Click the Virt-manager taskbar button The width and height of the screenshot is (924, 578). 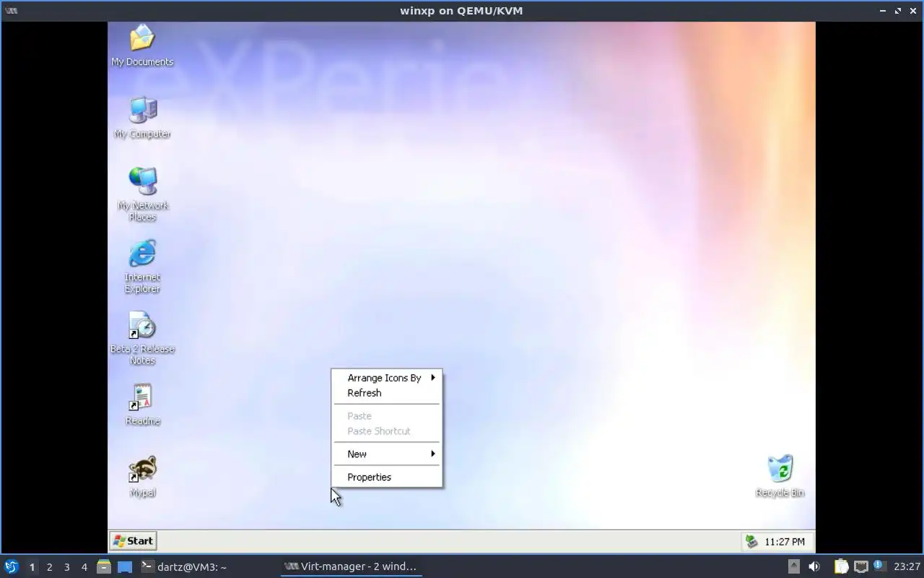pyautogui.click(x=351, y=566)
